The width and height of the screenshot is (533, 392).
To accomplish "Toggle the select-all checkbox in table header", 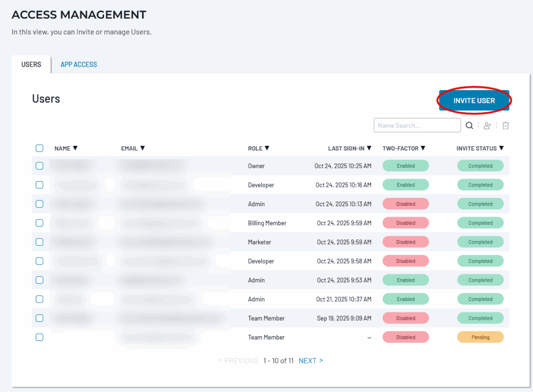I will [40, 148].
